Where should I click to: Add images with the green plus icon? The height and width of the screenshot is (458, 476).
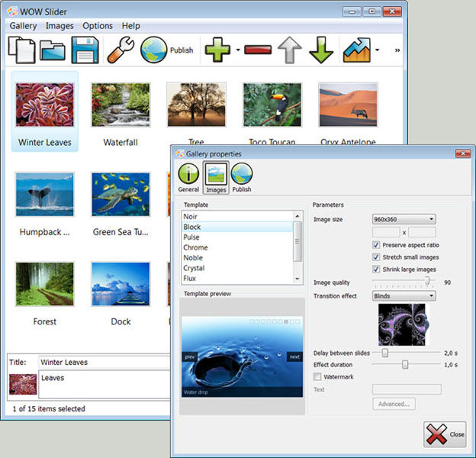pos(217,50)
